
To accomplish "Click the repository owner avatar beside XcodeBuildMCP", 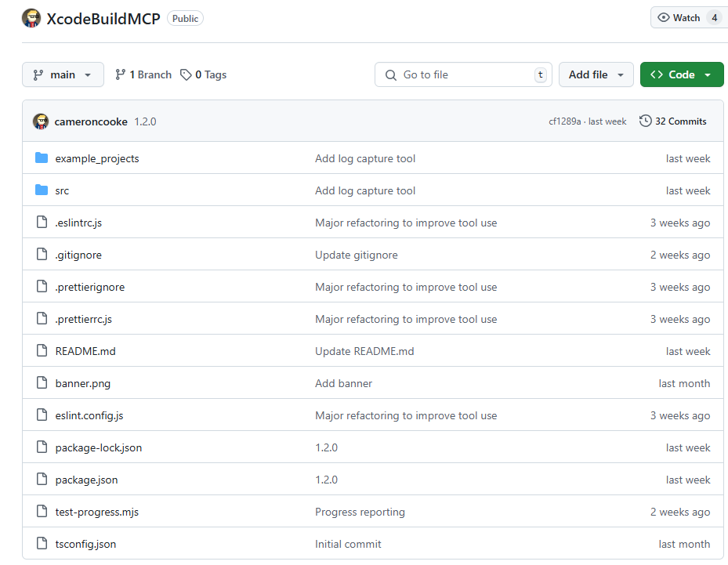I will tap(31, 18).
